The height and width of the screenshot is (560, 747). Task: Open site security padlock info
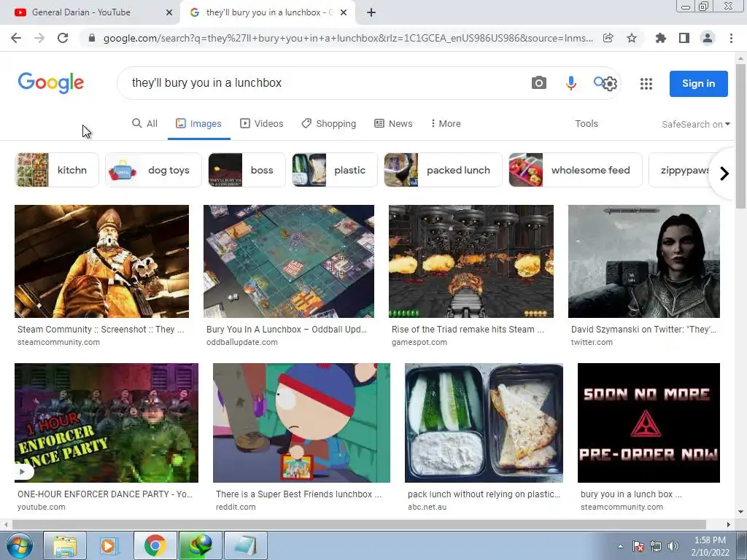pyautogui.click(x=92, y=38)
